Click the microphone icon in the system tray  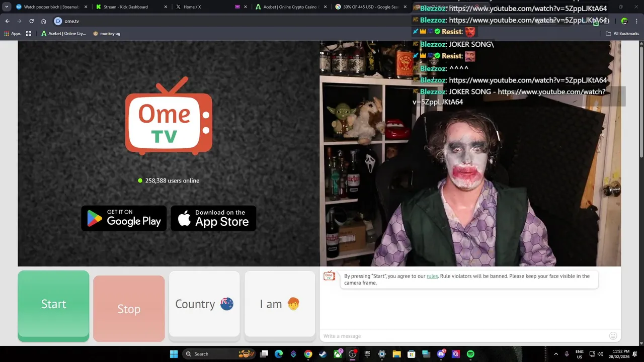point(567,354)
